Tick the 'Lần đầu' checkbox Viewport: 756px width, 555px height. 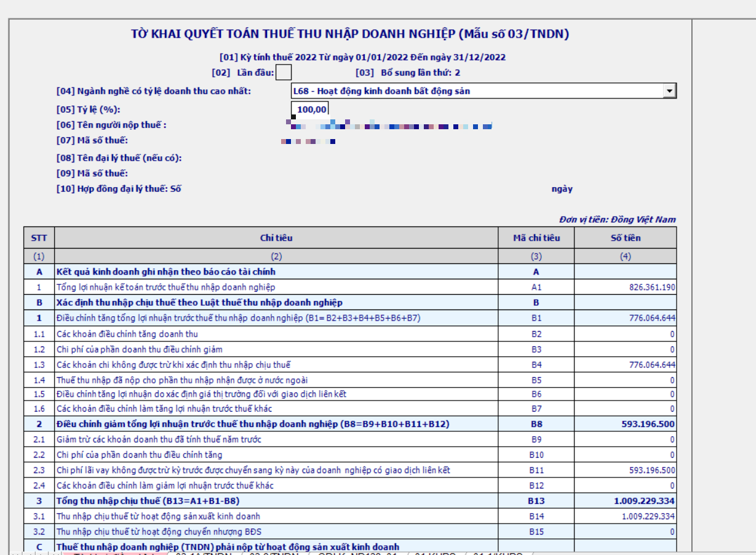[x=284, y=73]
